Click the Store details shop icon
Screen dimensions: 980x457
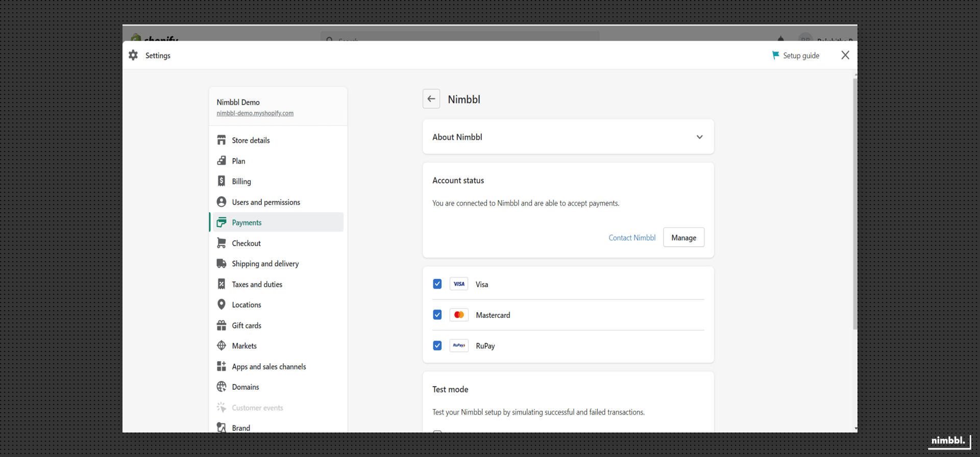(x=222, y=140)
